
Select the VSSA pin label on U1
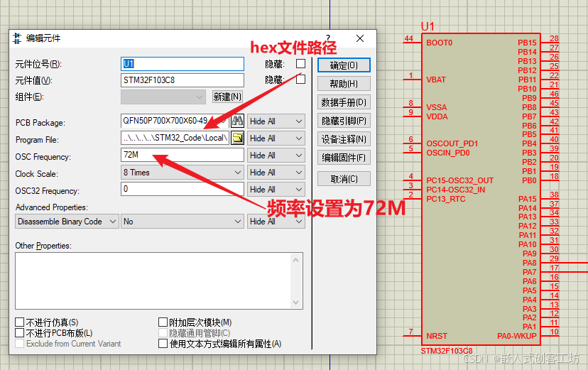pos(437,107)
